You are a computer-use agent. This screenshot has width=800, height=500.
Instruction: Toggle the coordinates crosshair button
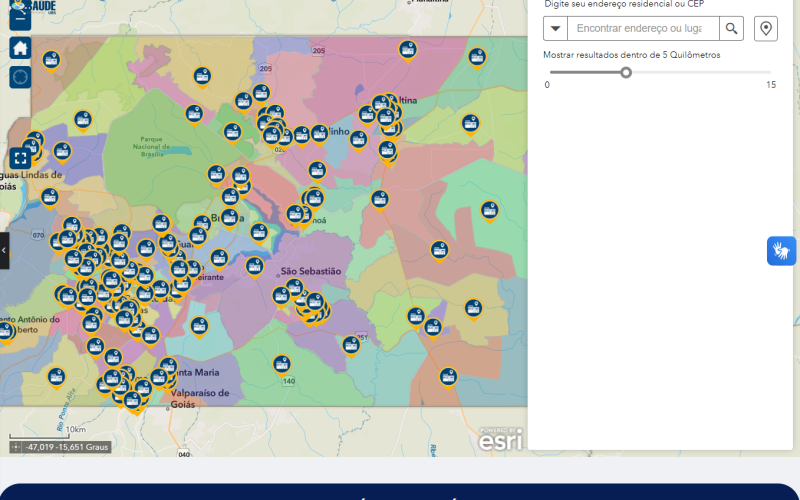(x=16, y=447)
